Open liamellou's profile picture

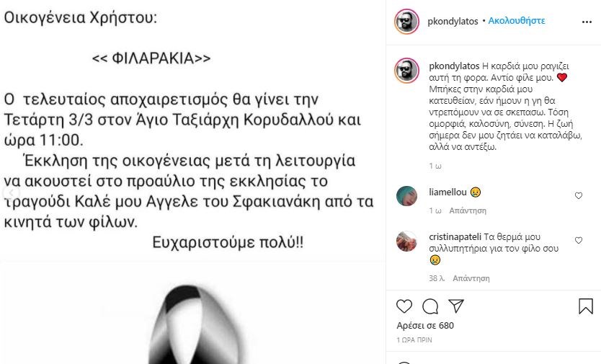click(406, 196)
